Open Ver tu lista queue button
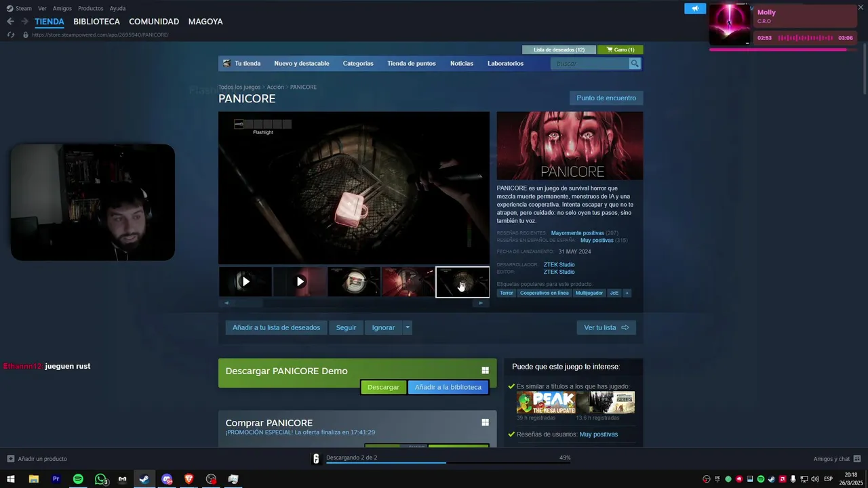 pyautogui.click(x=606, y=327)
